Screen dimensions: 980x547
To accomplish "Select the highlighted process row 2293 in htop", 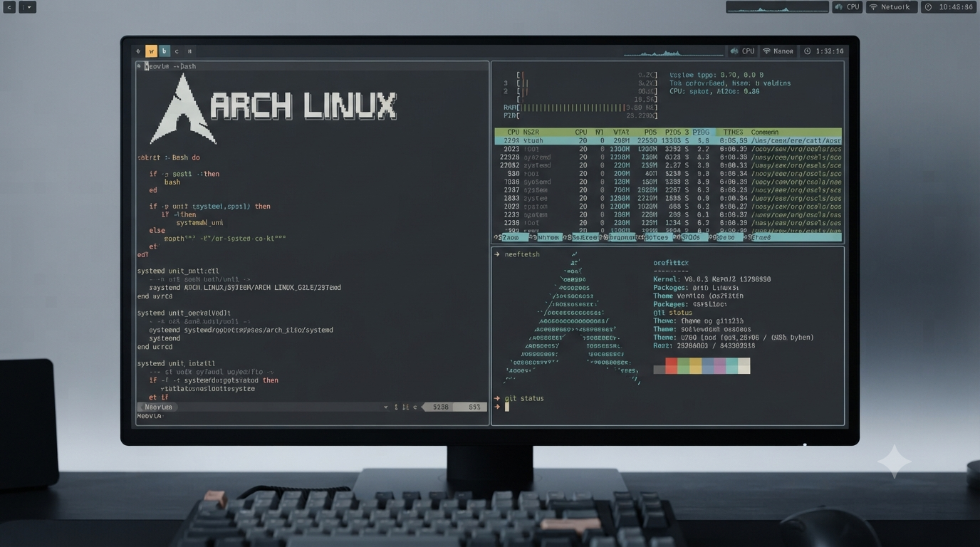I will 668,141.
